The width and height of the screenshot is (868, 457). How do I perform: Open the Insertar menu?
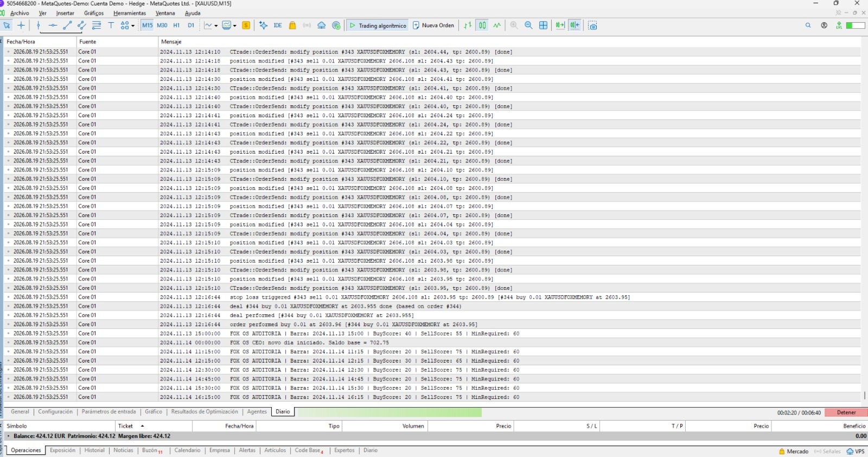pos(65,13)
